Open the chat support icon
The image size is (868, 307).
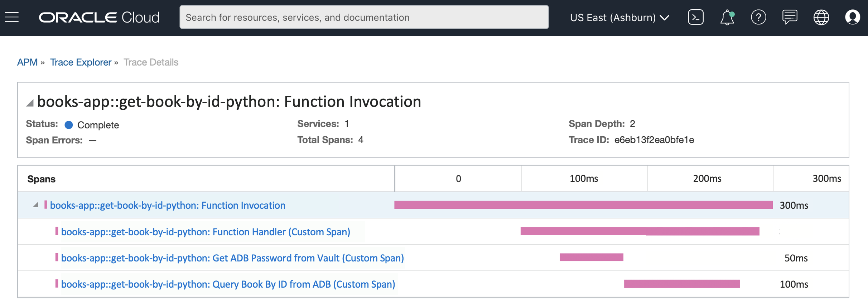point(790,17)
